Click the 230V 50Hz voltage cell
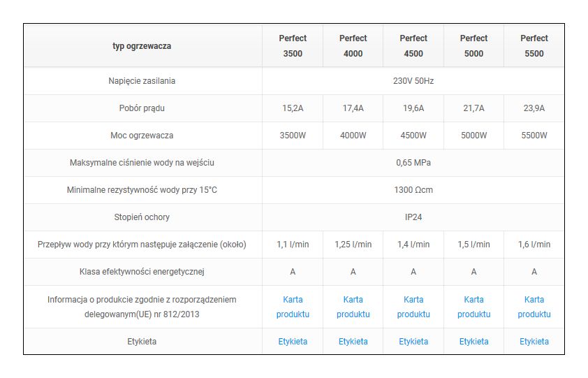The height and width of the screenshot is (378, 588). coord(413,81)
